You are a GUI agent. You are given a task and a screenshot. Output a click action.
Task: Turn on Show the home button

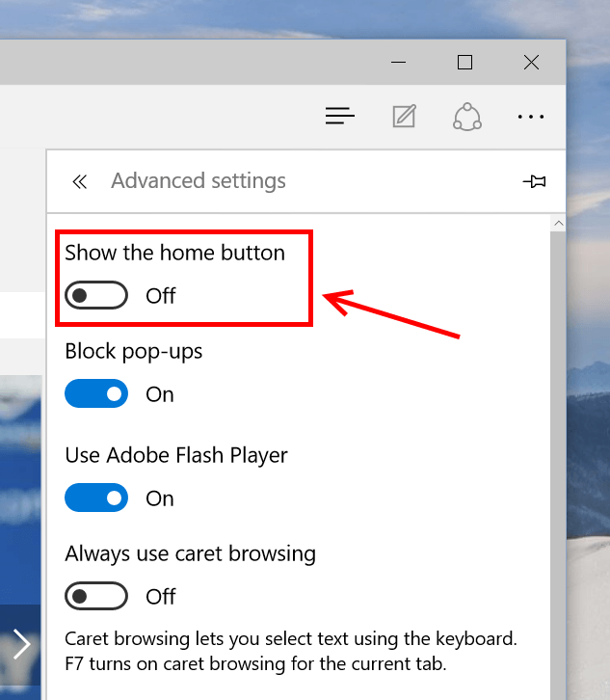click(96, 295)
